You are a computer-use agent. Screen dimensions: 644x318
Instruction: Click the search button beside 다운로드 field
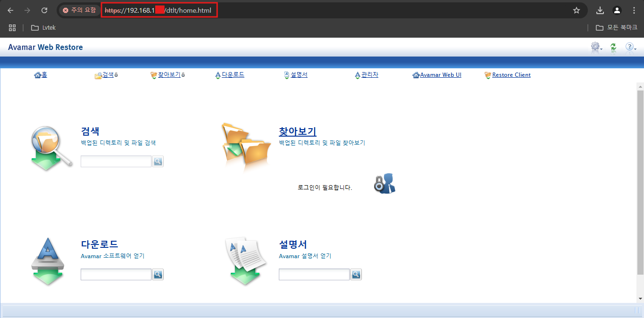(158, 275)
